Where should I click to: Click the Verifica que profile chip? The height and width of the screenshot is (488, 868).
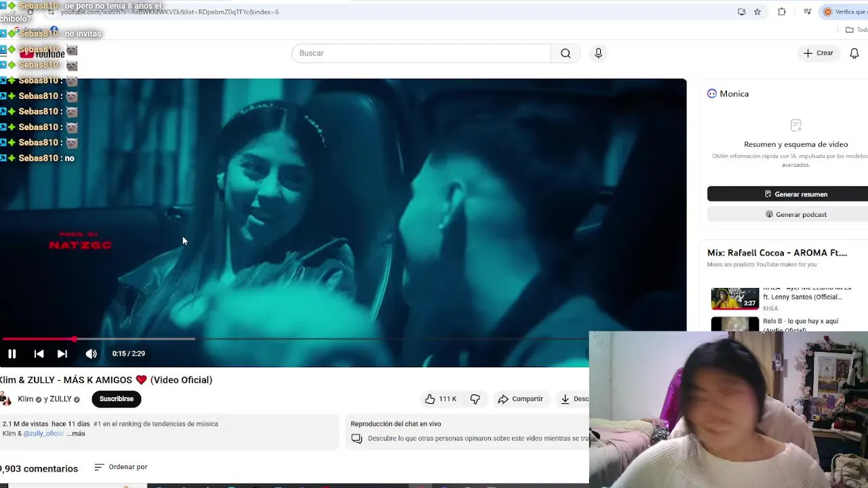point(845,12)
